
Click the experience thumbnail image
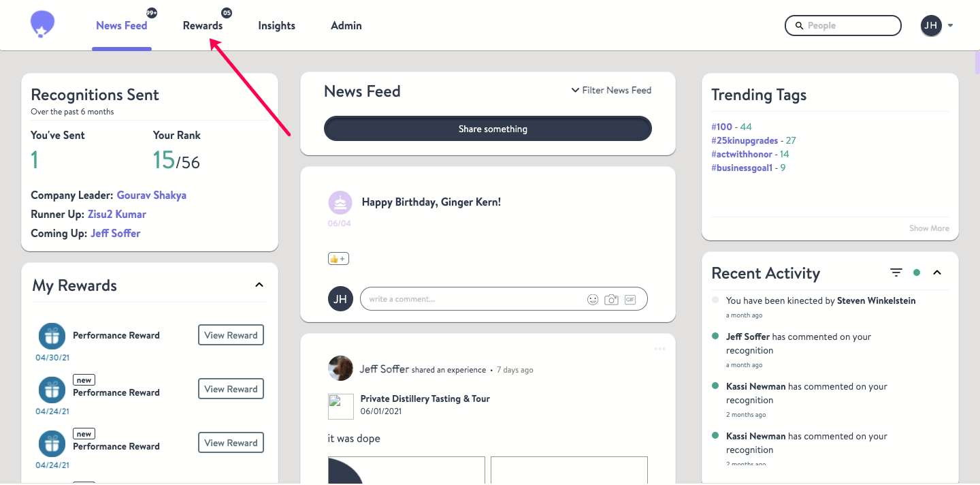[341, 407]
